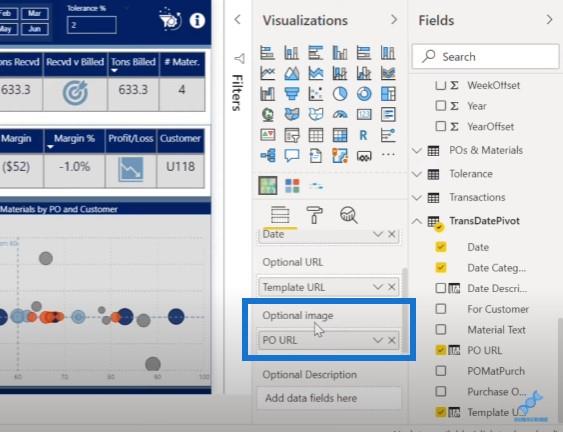Open the PO URL field dropdown arrow
This screenshot has width=563, height=432.
(x=377, y=340)
